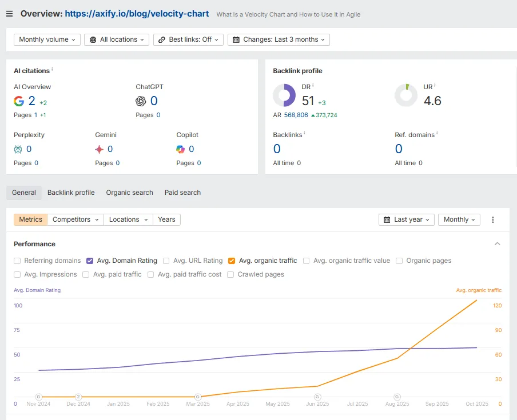
Task: Click the Gemini sparkle icon
Action: point(100,149)
